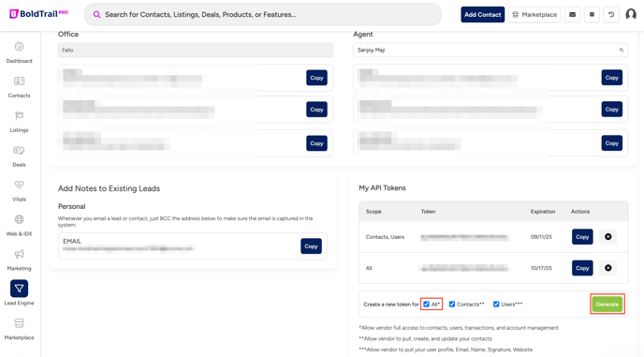This screenshot has width=644, height=357.
Task: Open the mail envelope icon in header
Action: point(572,14)
